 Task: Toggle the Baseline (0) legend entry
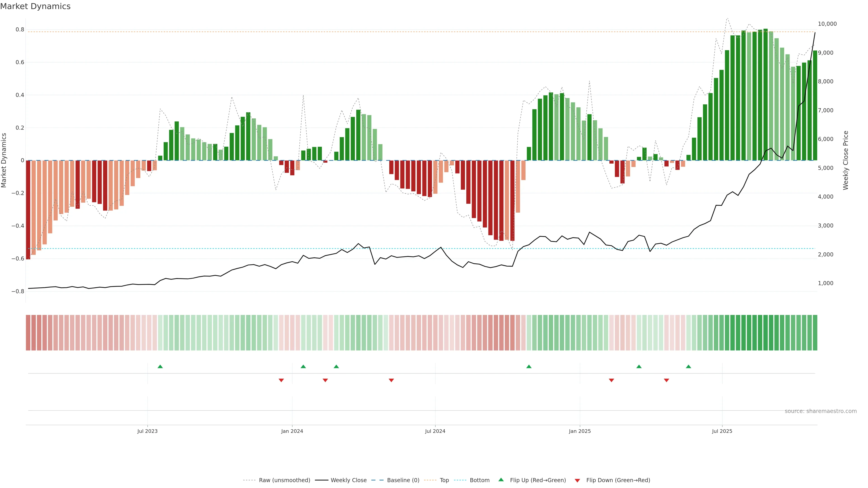tap(403, 480)
